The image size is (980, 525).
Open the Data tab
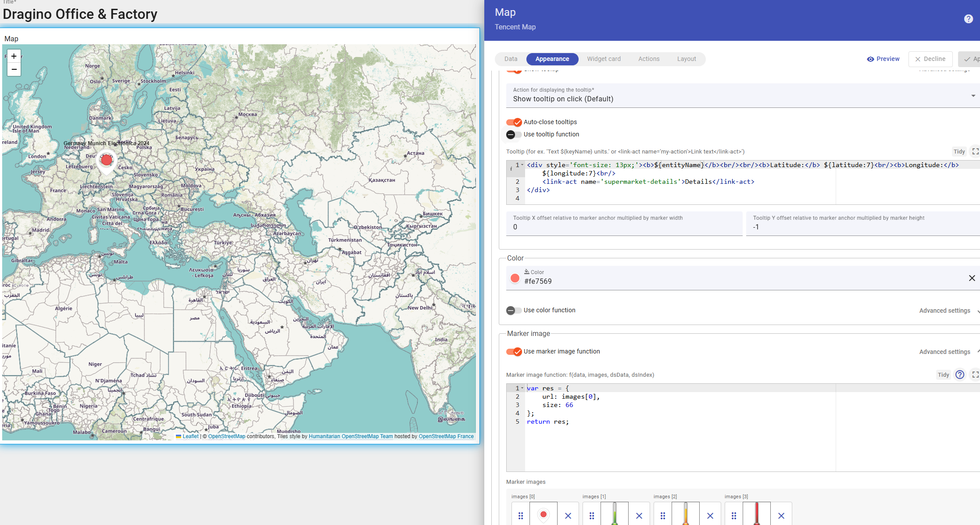511,59
